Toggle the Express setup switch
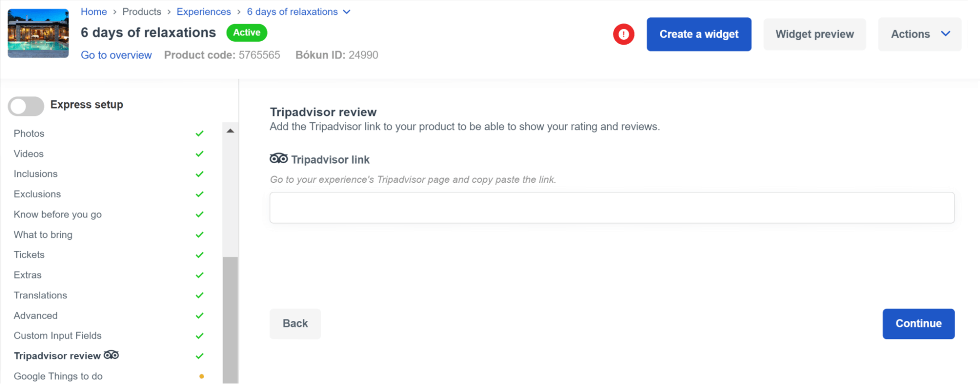This screenshot has width=980, height=384. pyautogui.click(x=26, y=106)
